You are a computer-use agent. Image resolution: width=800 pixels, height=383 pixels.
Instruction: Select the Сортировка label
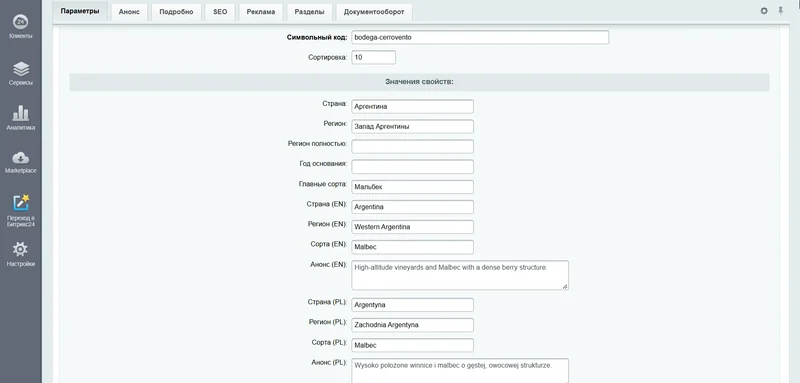(x=328, y=58)
